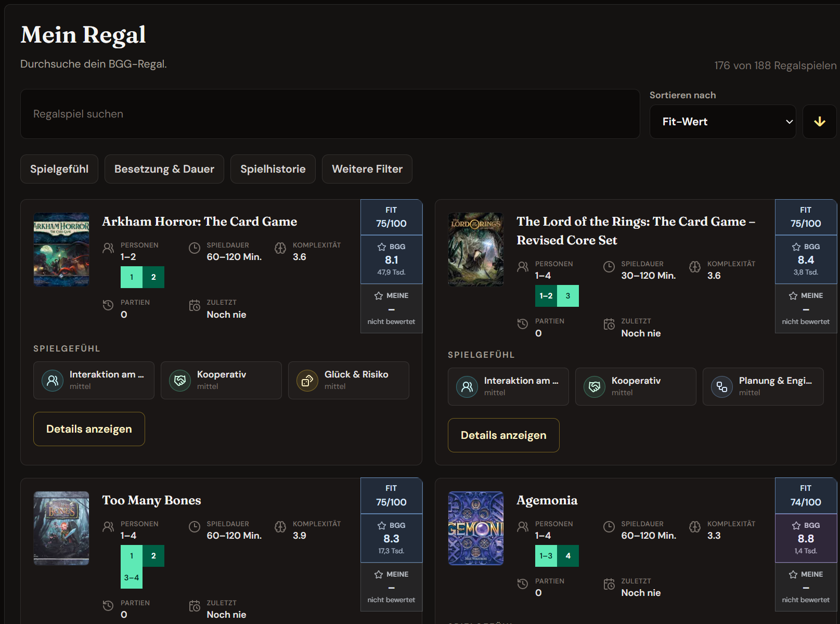Image resolution: width=840 pixels, height=624 pixels.
Task: Click Too Many Bones player count 3–4 box
Action: [132, 578]
